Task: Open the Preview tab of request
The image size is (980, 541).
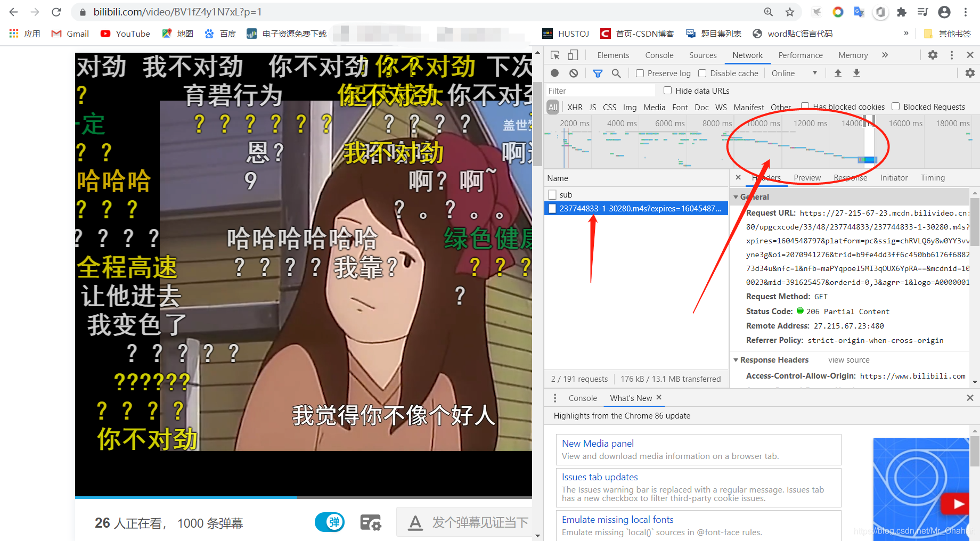Action: pyautogui.click(x=807, y=177)
